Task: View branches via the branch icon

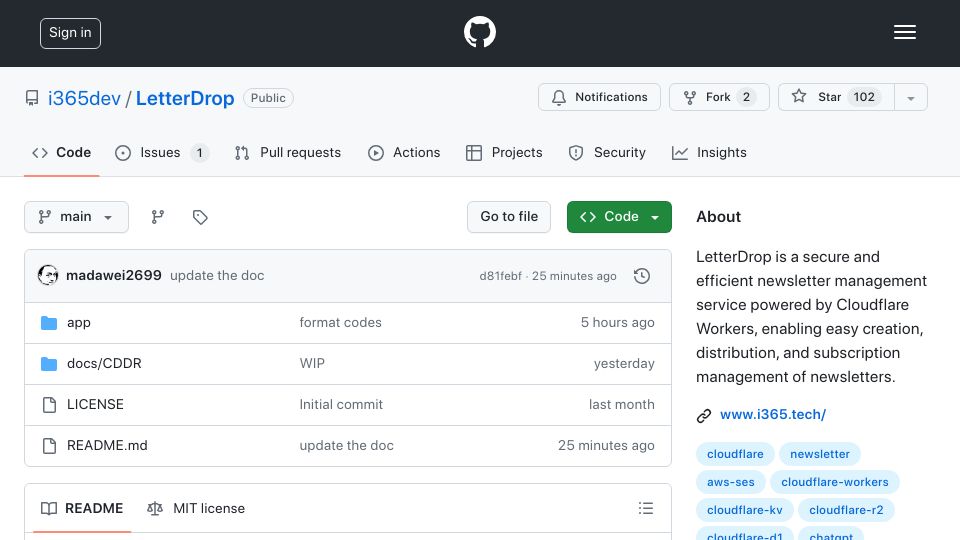Action: pyautogui.click(x=158, y=217)
